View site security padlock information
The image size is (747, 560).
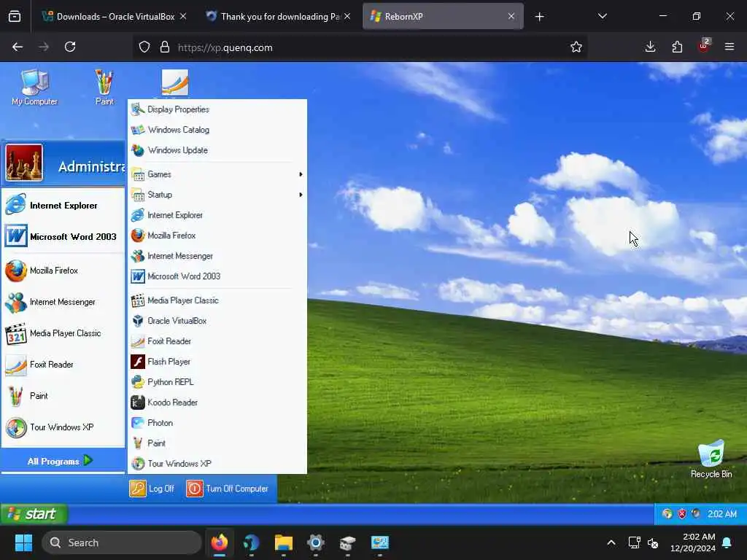[x=165, y=47]
